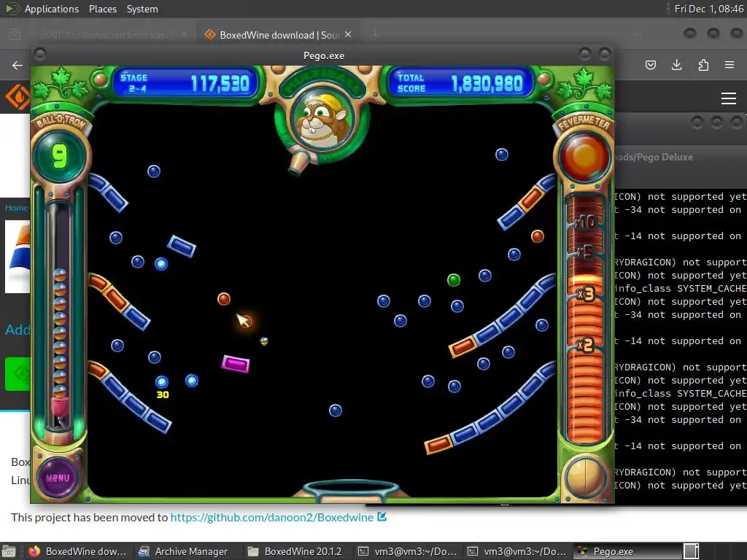Click the Total Score 1,830,980 panel
Viewport: 747px width, 560px height.
[x=461, y=83]
